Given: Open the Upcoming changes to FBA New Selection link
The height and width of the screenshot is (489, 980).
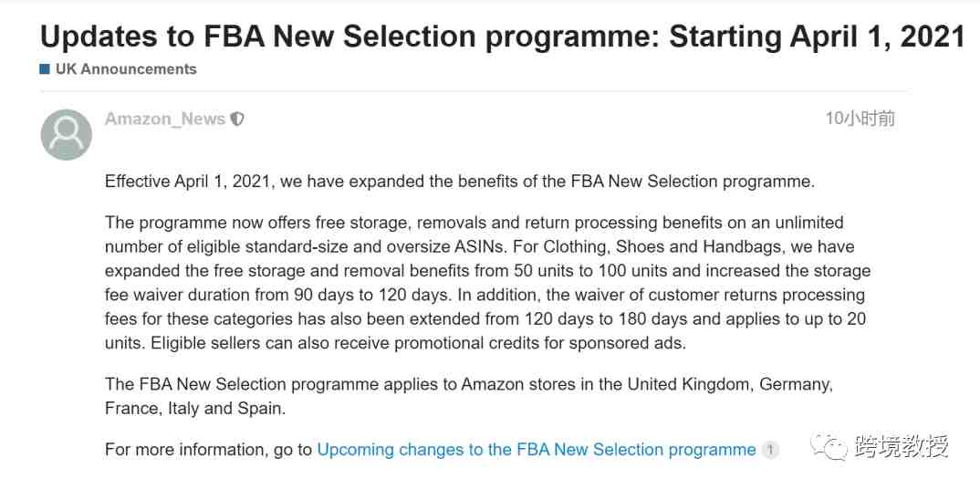Looking at the screenshot, I should click(x=537, y=450).
